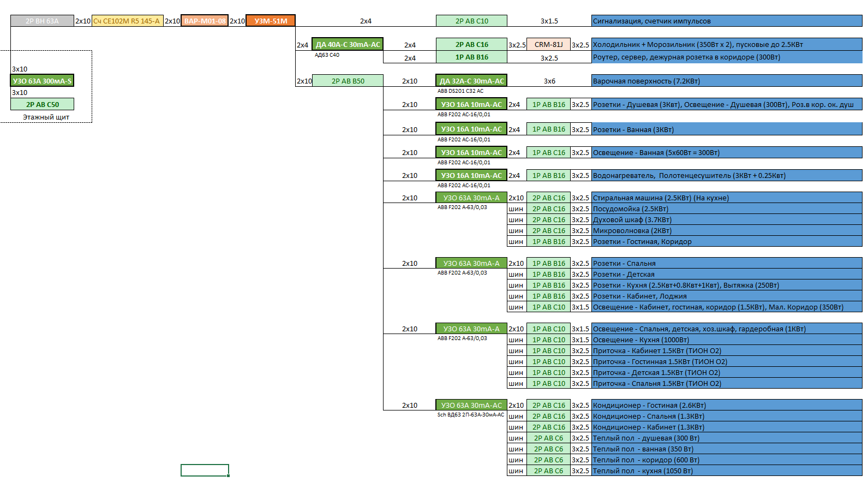868x482 pixels.
Task: Select the Sch ВД63 2П-63А-30мА-АС note
Action: [470, 415]
